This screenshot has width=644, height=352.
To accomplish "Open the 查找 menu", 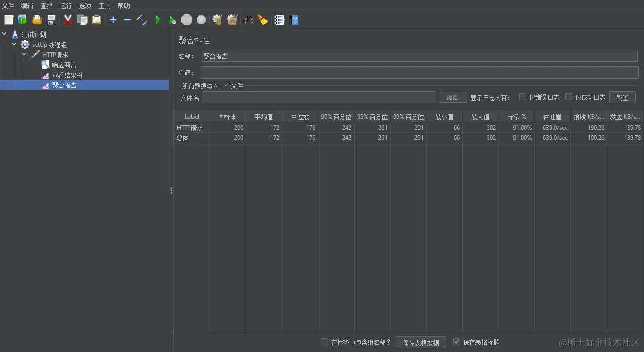I will (46, 6).
